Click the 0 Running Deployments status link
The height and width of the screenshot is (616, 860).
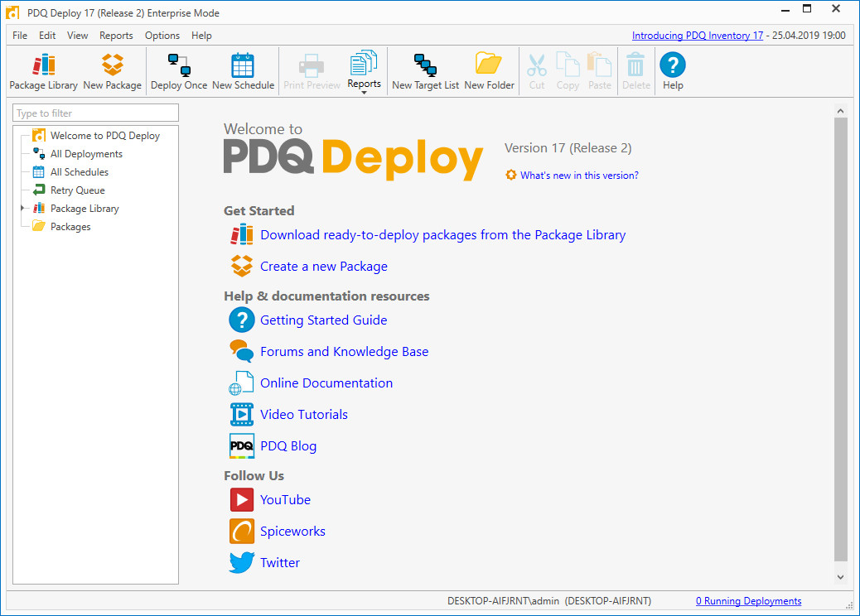coord(748,601)
